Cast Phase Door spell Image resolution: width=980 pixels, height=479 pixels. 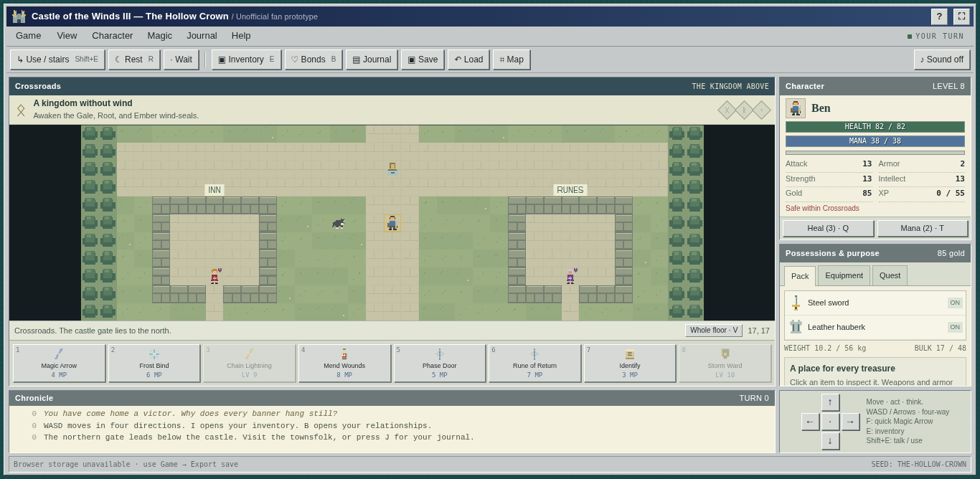[x=440, y=363]
